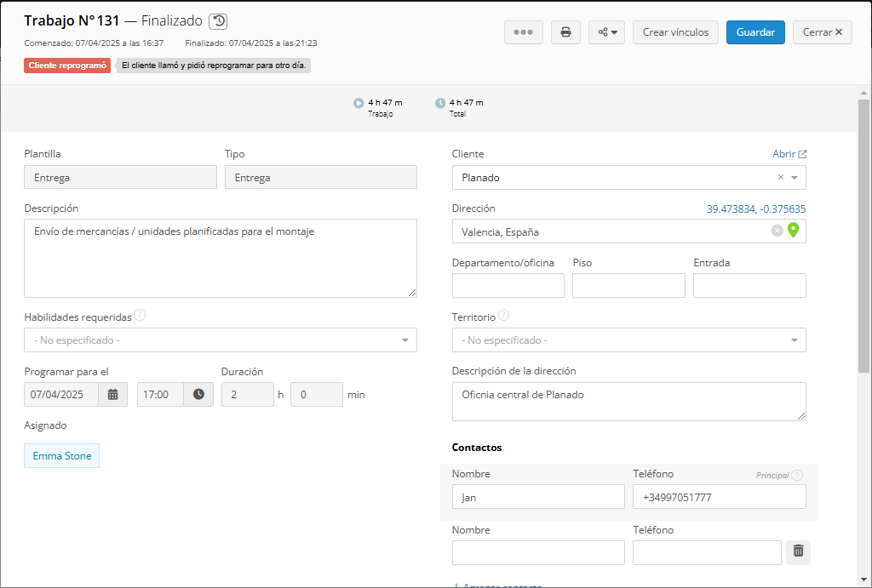Close the job with Cerrar

point(823,32)
